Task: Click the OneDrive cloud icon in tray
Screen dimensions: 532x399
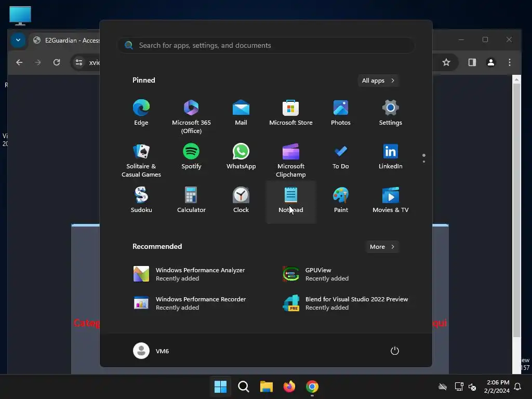Action: 443,387
